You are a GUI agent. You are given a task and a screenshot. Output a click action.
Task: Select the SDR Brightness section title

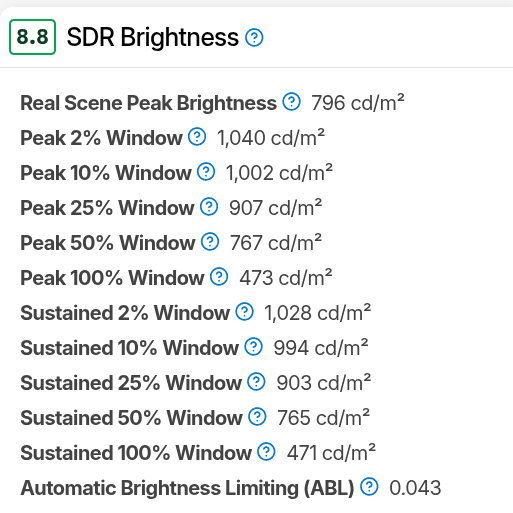(x=153, y=37)
